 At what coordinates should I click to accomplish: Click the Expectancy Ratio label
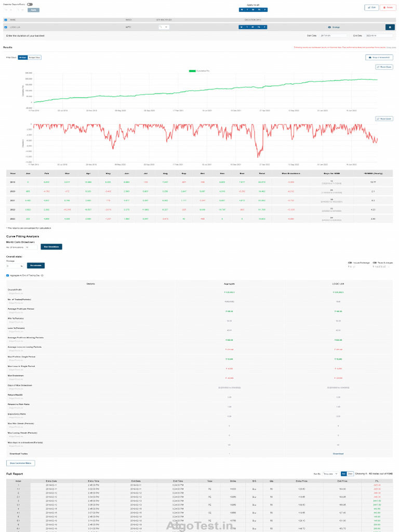click(17, 414)
